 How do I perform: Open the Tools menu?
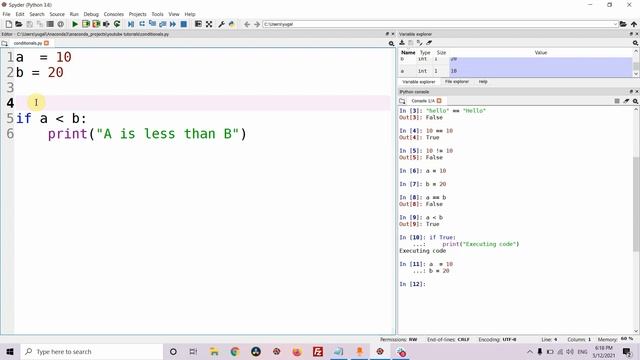click(x=157, y=14)
